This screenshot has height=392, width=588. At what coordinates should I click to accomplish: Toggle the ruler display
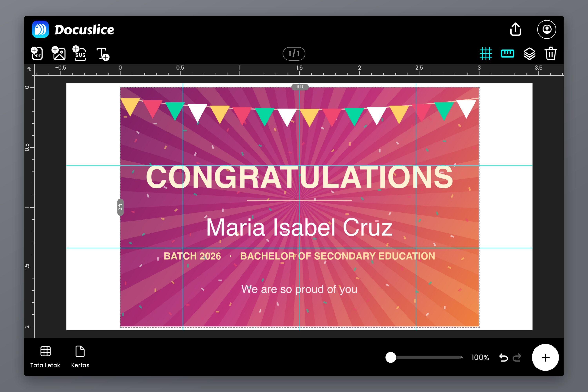[x=507, y=54]
